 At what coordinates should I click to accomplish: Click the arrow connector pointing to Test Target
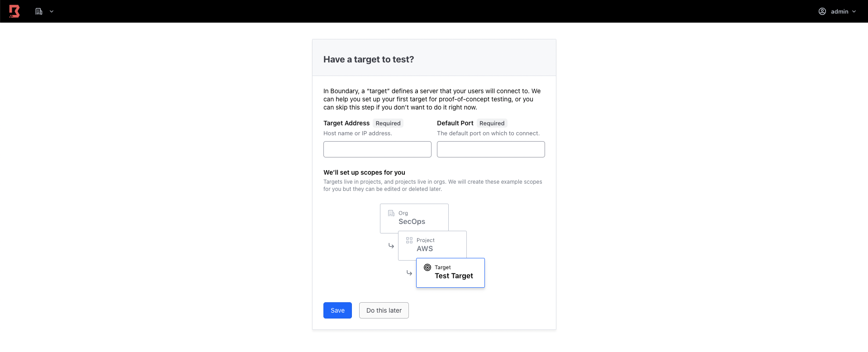pyautogui.click(x=409, y=273)
